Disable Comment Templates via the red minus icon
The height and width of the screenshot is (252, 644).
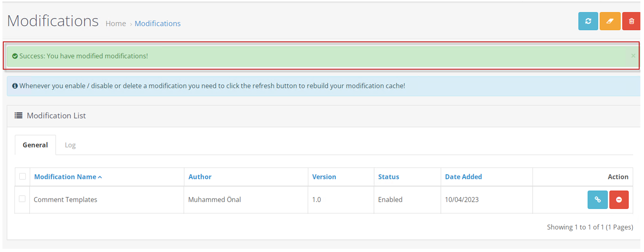(x=619, y=200)
